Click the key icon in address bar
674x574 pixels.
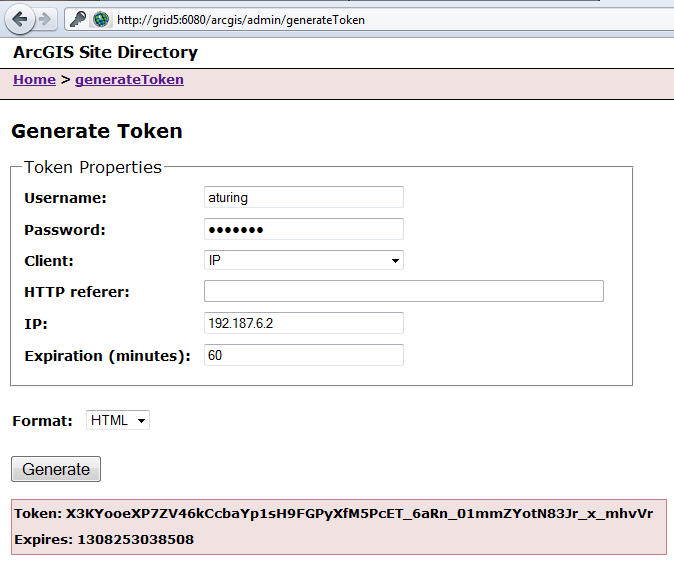click(x=78, y=19)
